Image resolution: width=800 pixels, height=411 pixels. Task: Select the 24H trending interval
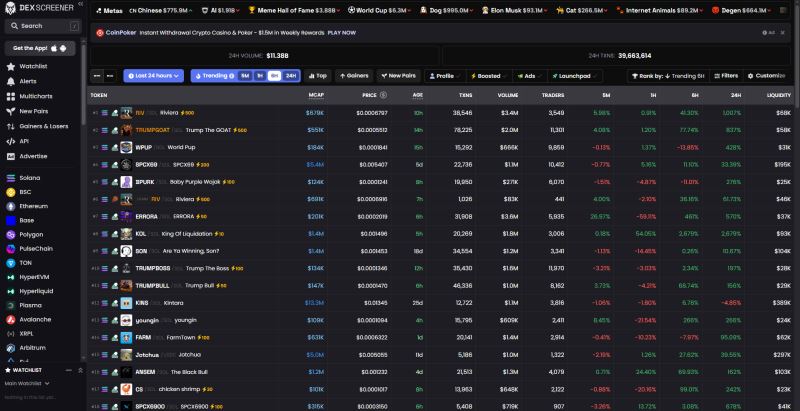pos(291,76)
